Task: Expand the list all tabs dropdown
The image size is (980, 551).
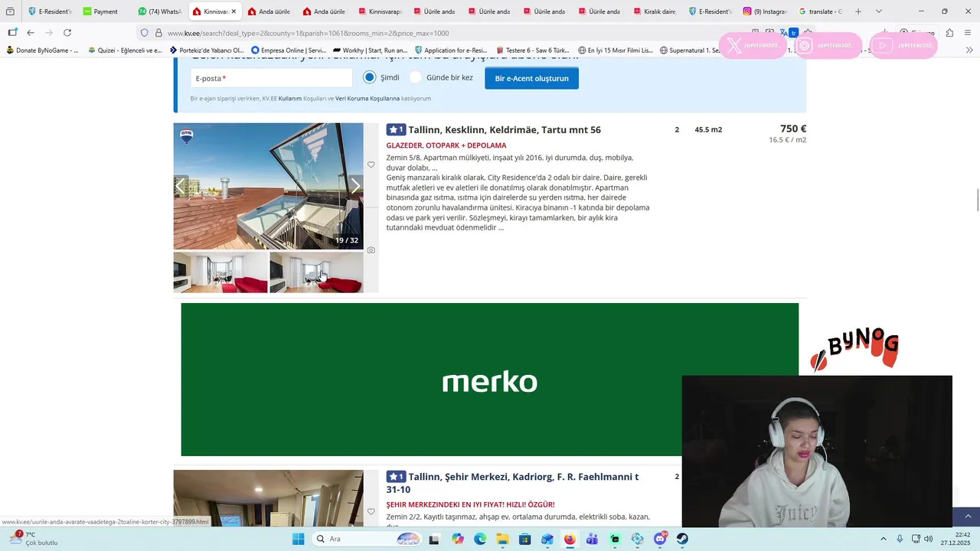Action: point(878,11)
